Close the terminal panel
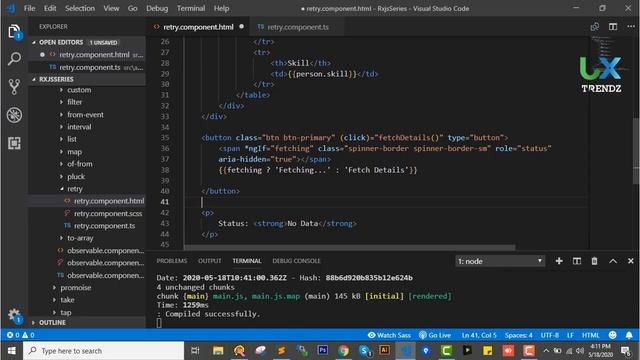 [x=630, y=261]
